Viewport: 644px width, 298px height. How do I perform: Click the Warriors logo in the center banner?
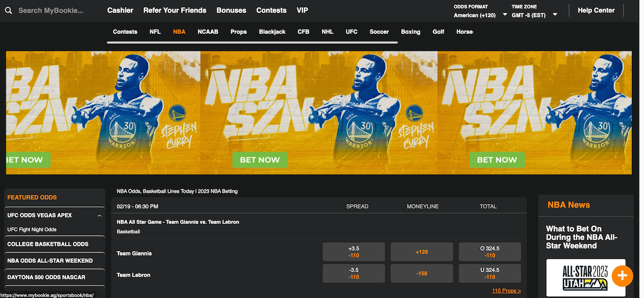click(x=413, y=113)
